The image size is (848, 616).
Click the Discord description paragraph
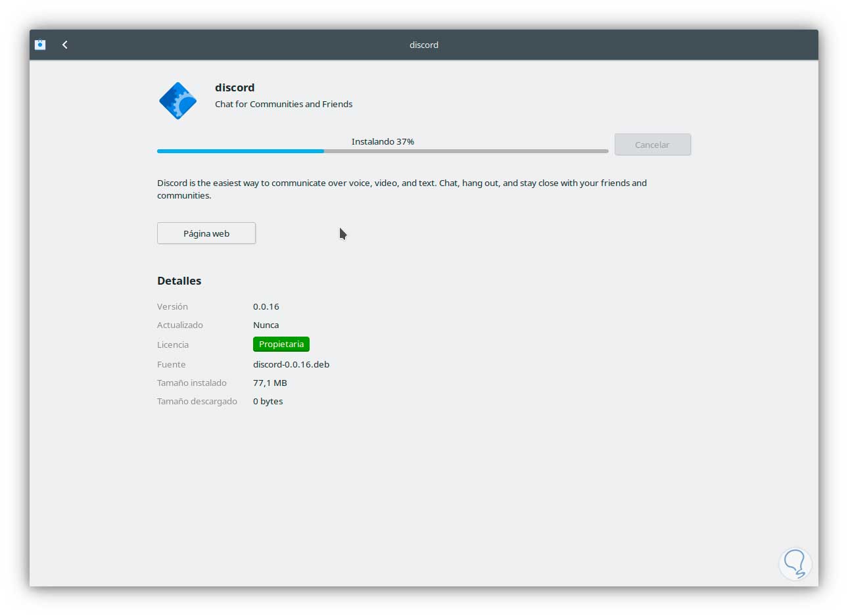pyautogui.click(x=402, y=189)
